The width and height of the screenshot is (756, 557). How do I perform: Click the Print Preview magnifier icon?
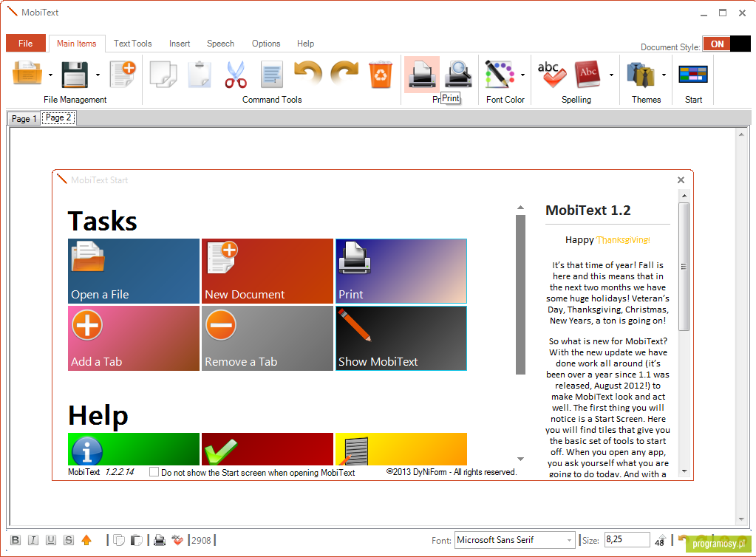(x=458, y=74)
